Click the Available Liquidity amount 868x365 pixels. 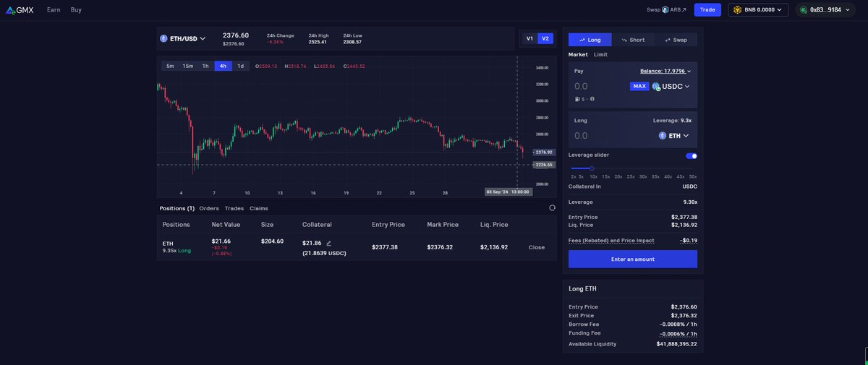click(677, 344)
